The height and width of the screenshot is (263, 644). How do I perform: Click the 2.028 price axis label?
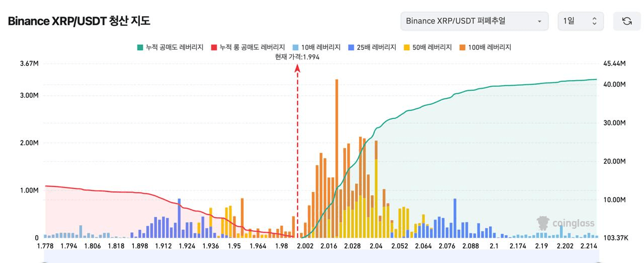point(352,246)
